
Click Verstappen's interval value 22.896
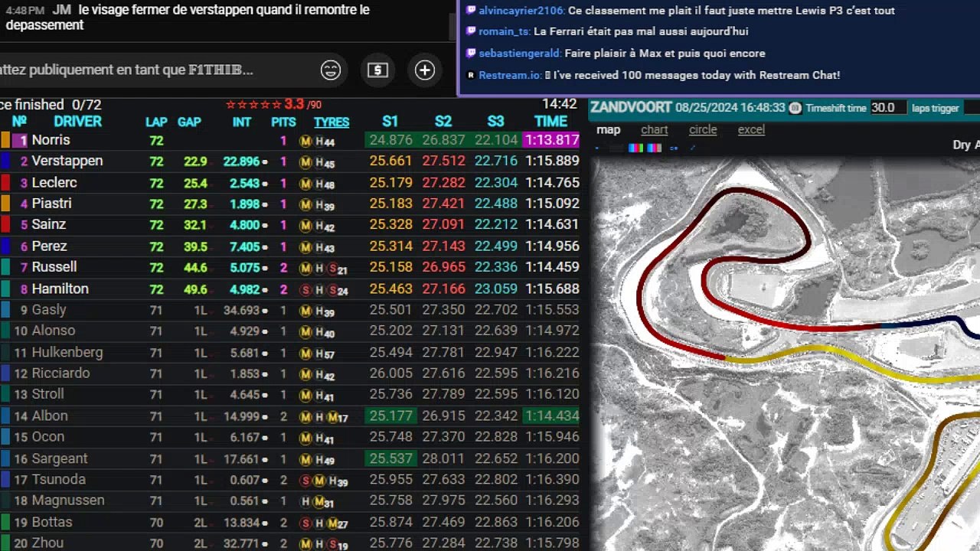pos(242,161)
